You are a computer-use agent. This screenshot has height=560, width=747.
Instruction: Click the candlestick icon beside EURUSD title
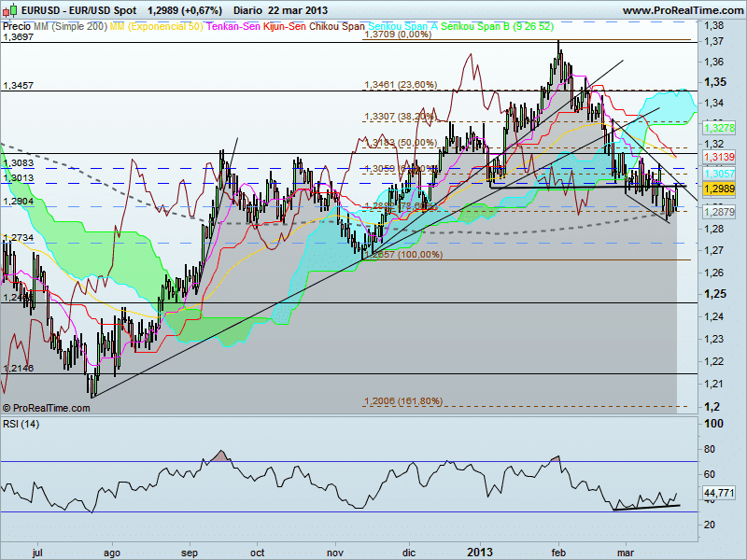[x=10, y=10]
